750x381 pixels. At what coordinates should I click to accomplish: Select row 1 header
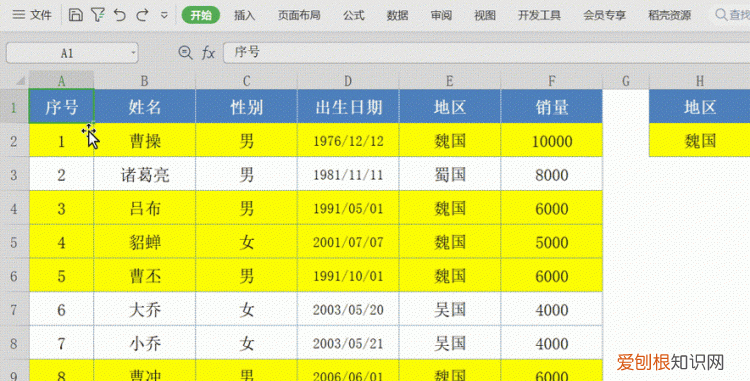[14, 107]
